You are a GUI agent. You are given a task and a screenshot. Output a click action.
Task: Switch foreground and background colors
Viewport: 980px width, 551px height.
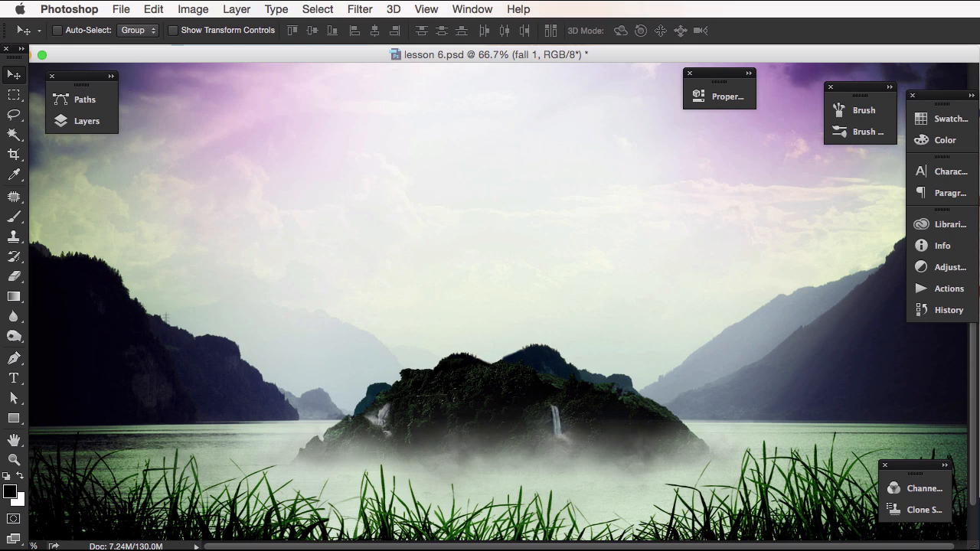[21, 476]
